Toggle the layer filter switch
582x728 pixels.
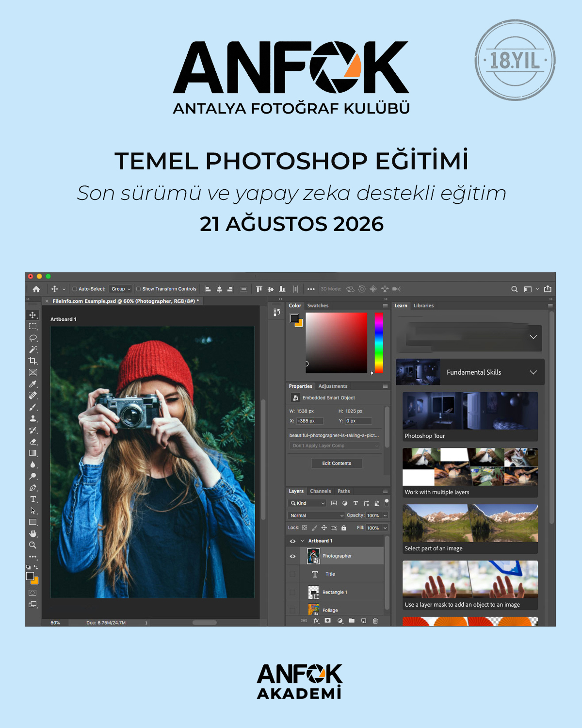(x=387, y=502)
